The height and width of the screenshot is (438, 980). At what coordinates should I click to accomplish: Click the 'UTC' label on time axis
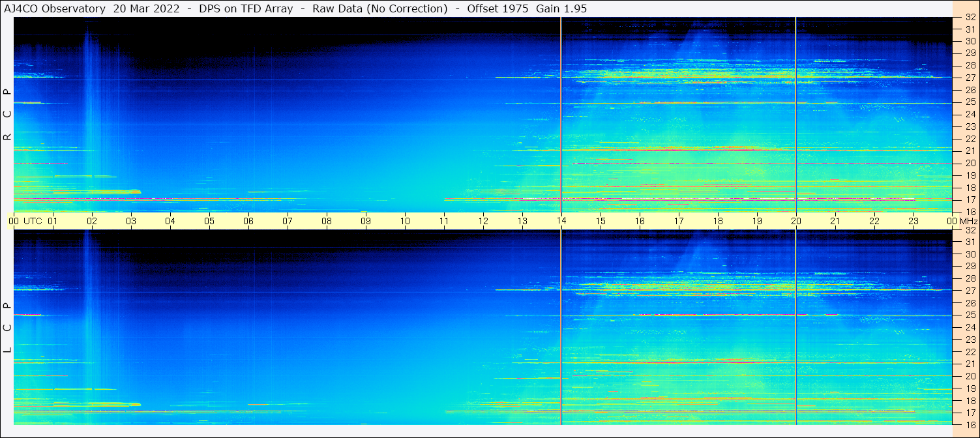pos(33,221)
